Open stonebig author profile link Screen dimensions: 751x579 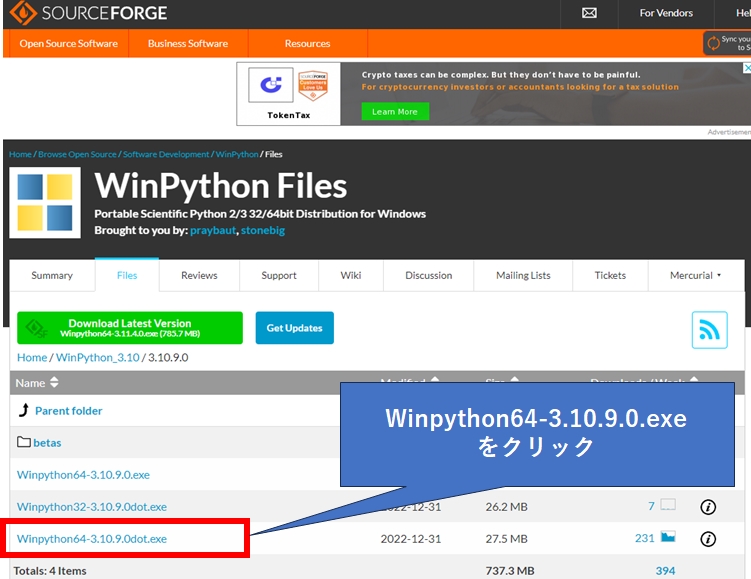[x=263, y=230]
